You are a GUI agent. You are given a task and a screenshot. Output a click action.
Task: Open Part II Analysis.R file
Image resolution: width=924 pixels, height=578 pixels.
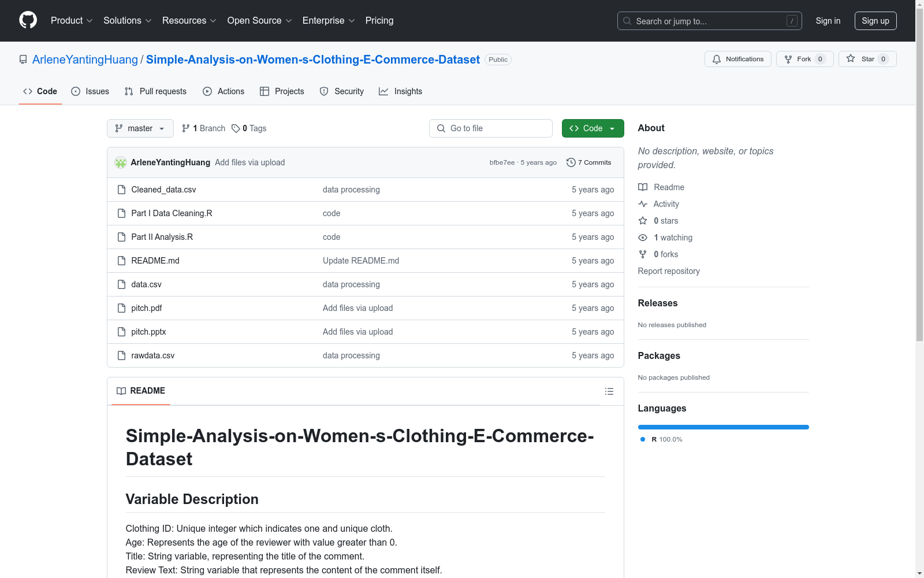click(x=162, y=237)
